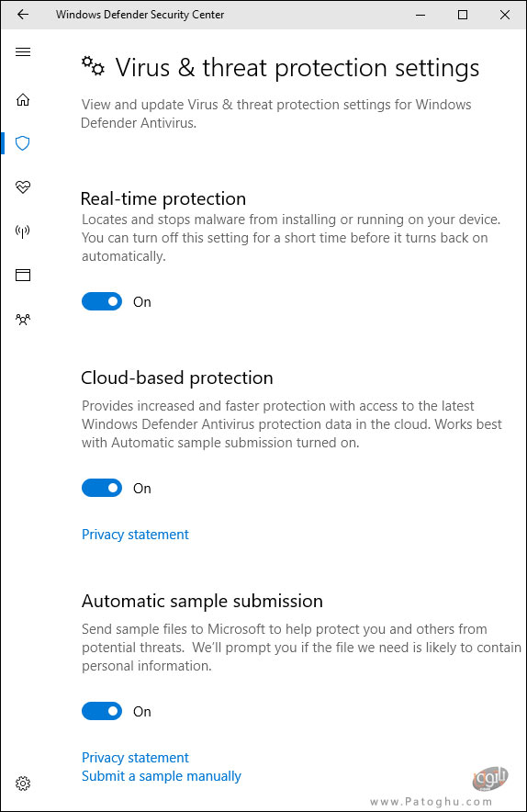The height and width of the screenshot is (812, 527).
Task: Open the Home section icon
Action: pyautogui.click(x=23, y=99)
